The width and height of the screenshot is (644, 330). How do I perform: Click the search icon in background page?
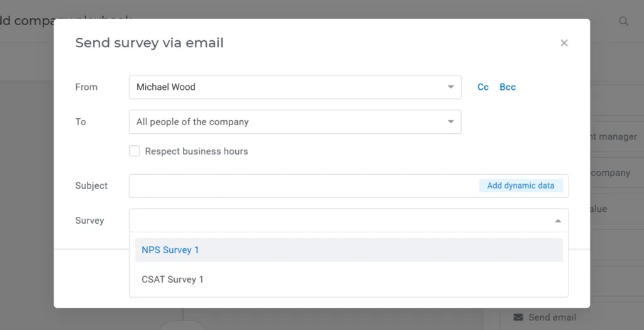click(x=623, y=21)
